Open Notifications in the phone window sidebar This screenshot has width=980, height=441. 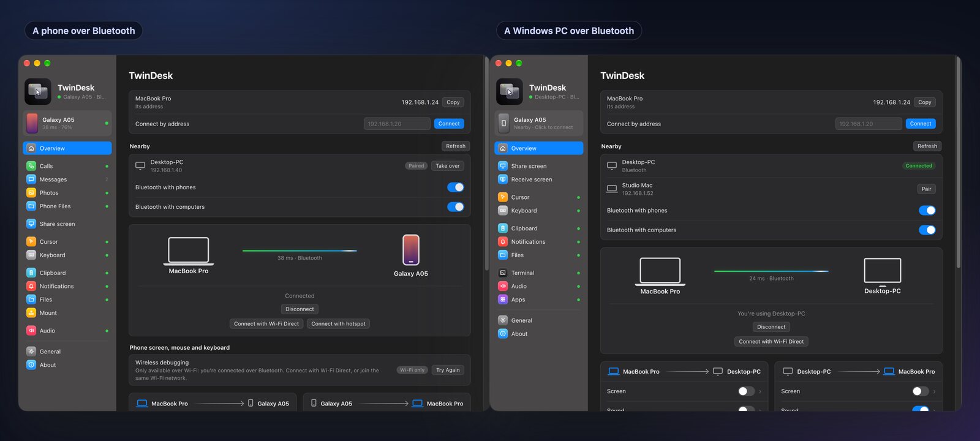67,287
